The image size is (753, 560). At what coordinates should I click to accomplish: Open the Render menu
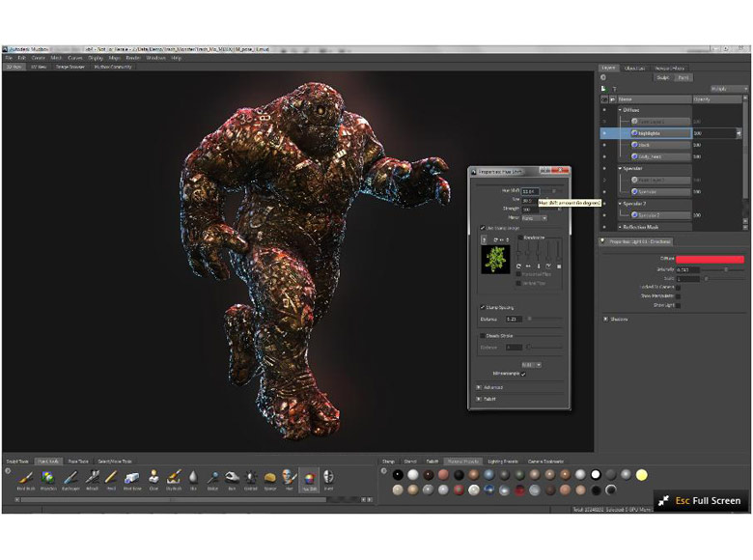[x=133, y=58]
